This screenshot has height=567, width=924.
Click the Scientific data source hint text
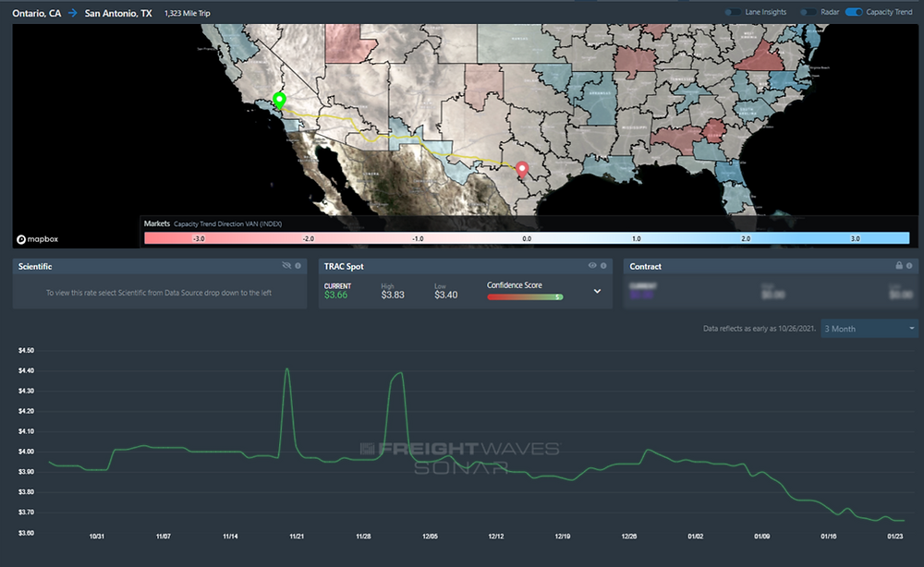[x=159, y=293]
